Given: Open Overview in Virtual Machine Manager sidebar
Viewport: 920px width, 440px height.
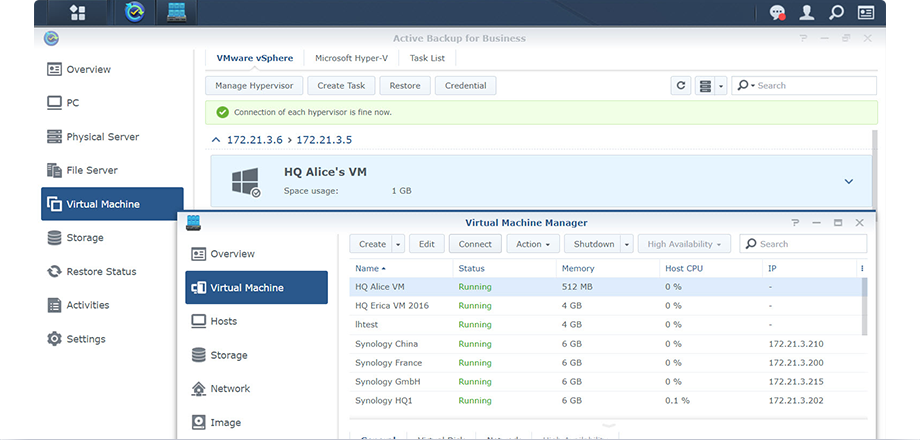Looking at the screenshot, I should [x=256, y=254].
